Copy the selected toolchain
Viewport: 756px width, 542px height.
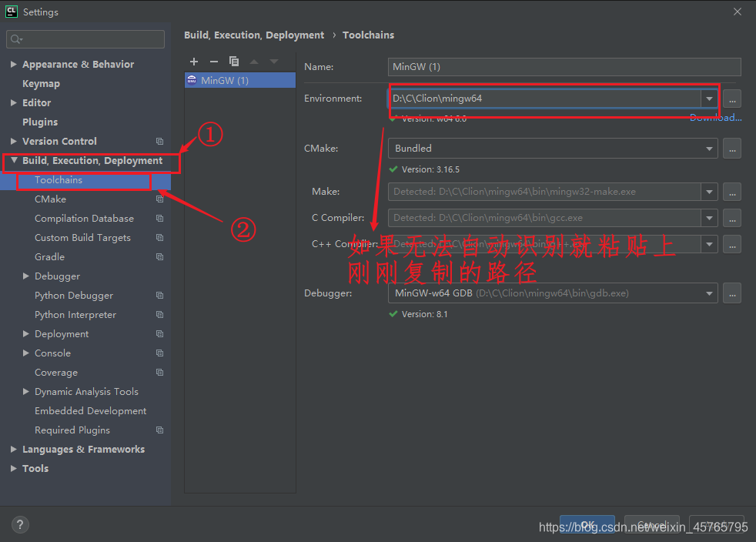[234, 62]
